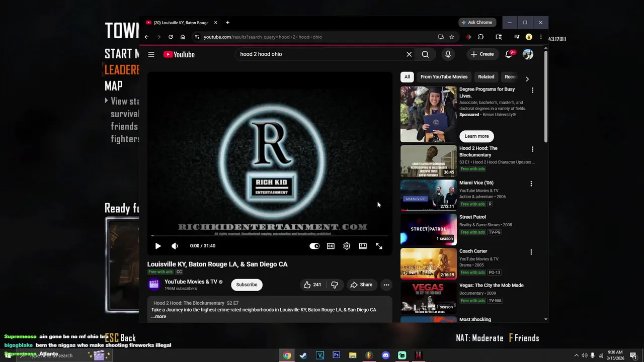Open more actions under the video

(x=386, y=285)
